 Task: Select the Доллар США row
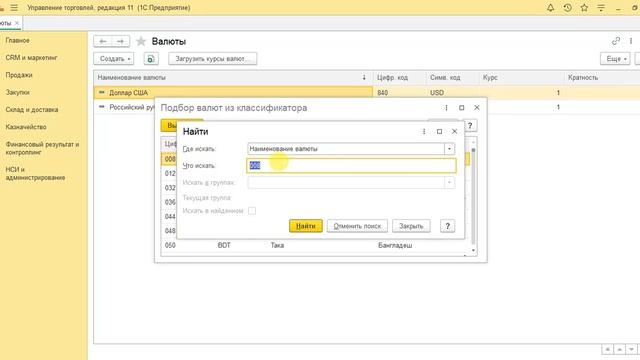pos(233,93)
